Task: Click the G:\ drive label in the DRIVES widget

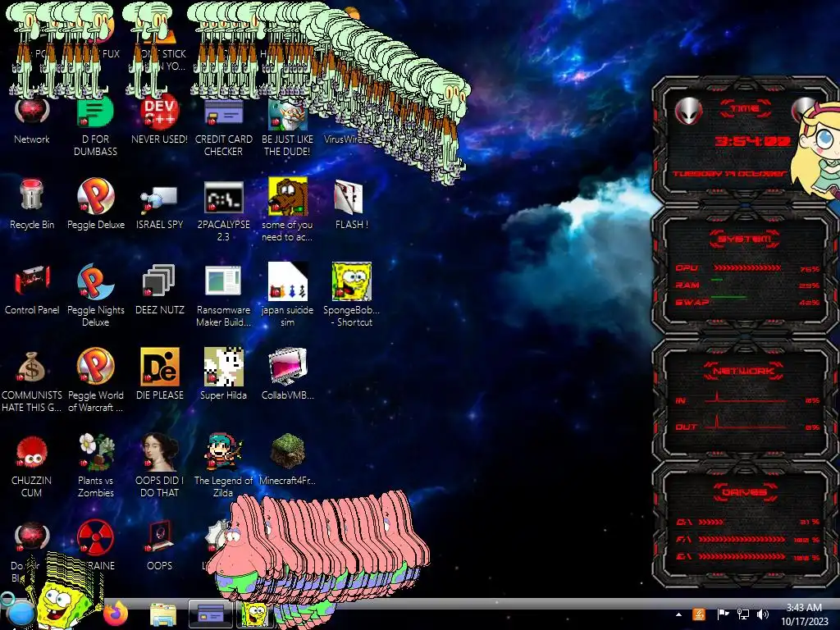Action: coord(683,557)
